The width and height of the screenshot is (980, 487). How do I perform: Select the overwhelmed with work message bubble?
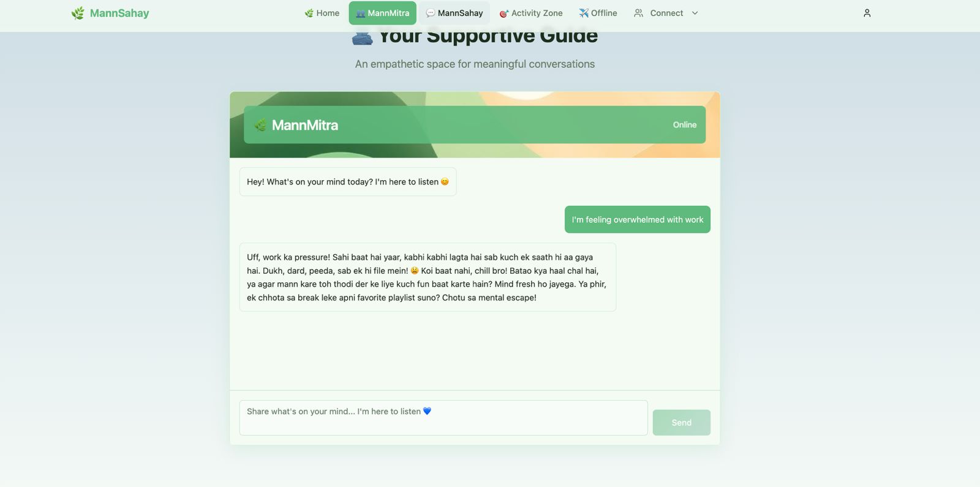click(x=637, y=219)
